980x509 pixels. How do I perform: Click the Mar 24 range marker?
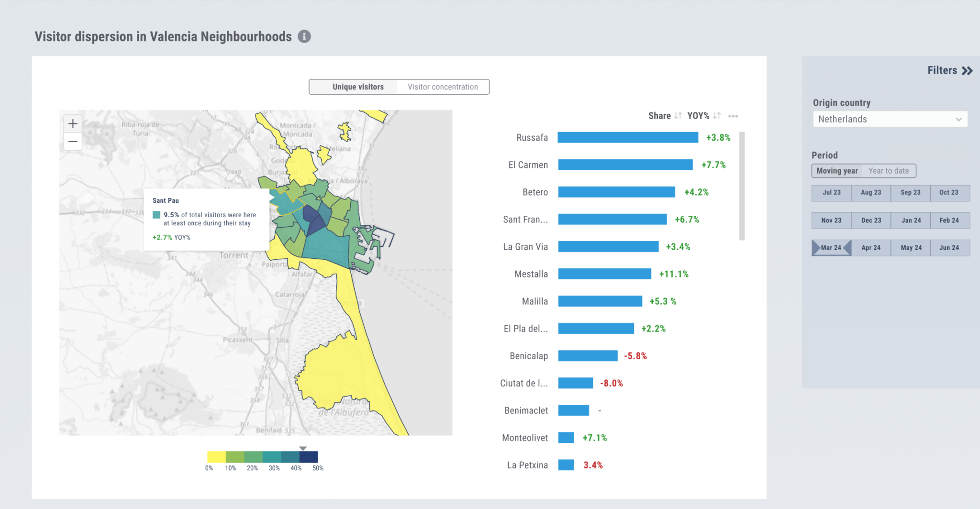[832, 248]
